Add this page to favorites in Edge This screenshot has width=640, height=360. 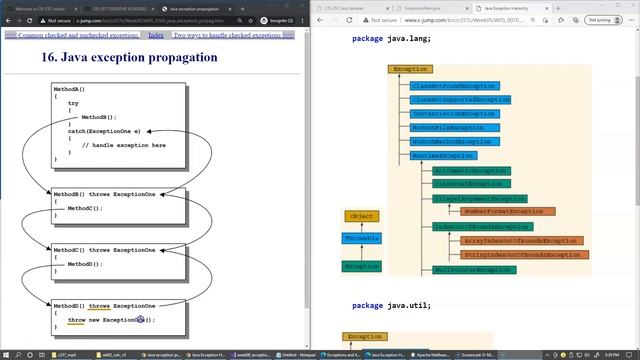pos(545,20)
